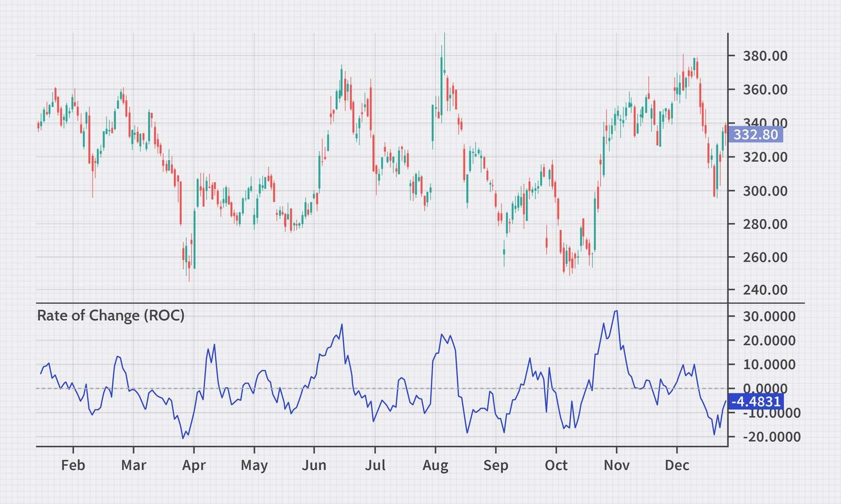Click the 240.00 price scale label
This screenshot has width=841, height=504.
pyautogui.click(x=765, y=290)
